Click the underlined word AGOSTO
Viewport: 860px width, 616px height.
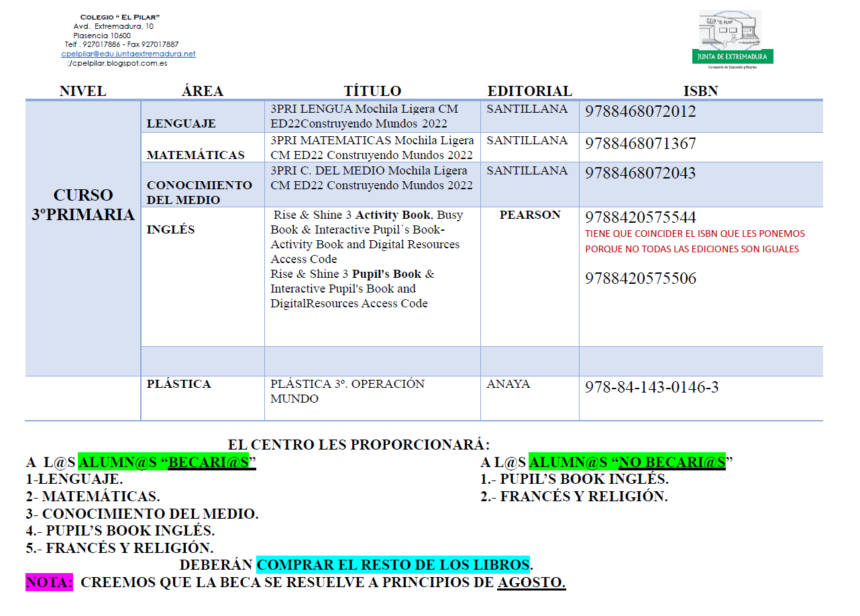click(531, 582)
